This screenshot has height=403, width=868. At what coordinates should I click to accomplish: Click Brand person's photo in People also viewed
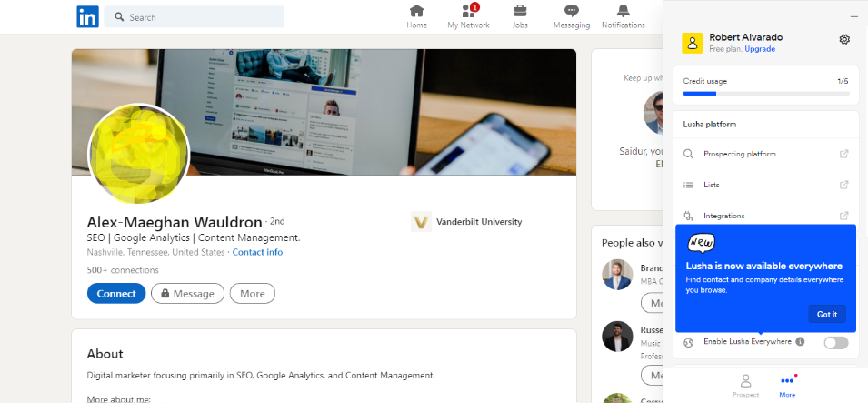tap(617, 275)
